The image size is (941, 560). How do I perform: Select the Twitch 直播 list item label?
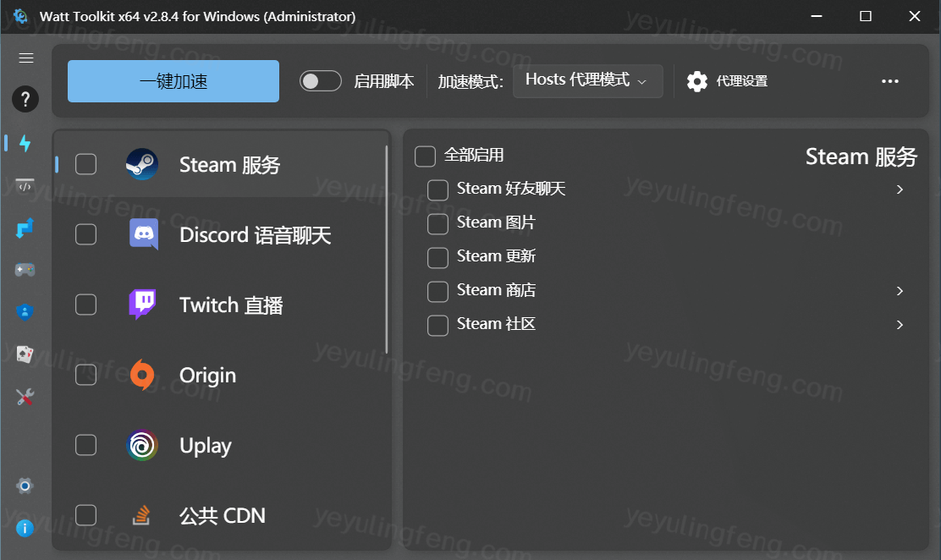click(231, 305)
